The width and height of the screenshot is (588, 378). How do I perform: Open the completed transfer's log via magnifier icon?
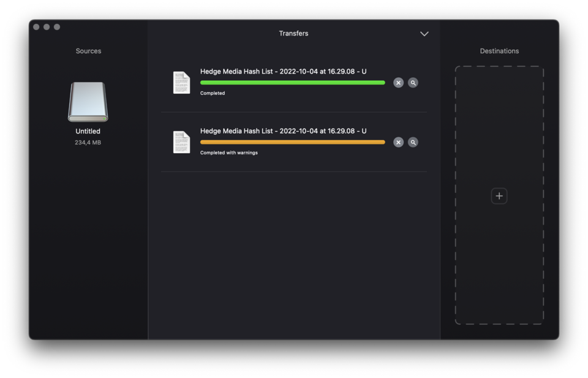[x=413, y=82]
